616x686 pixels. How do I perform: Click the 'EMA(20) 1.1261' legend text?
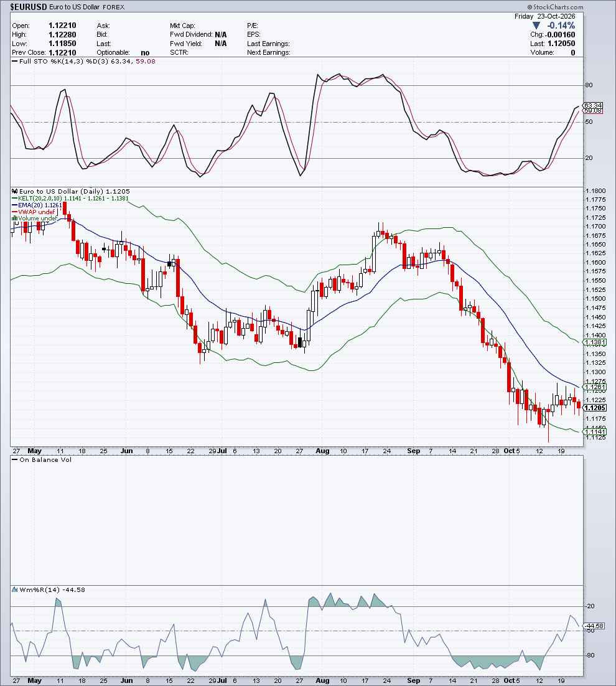coord(40,205)
